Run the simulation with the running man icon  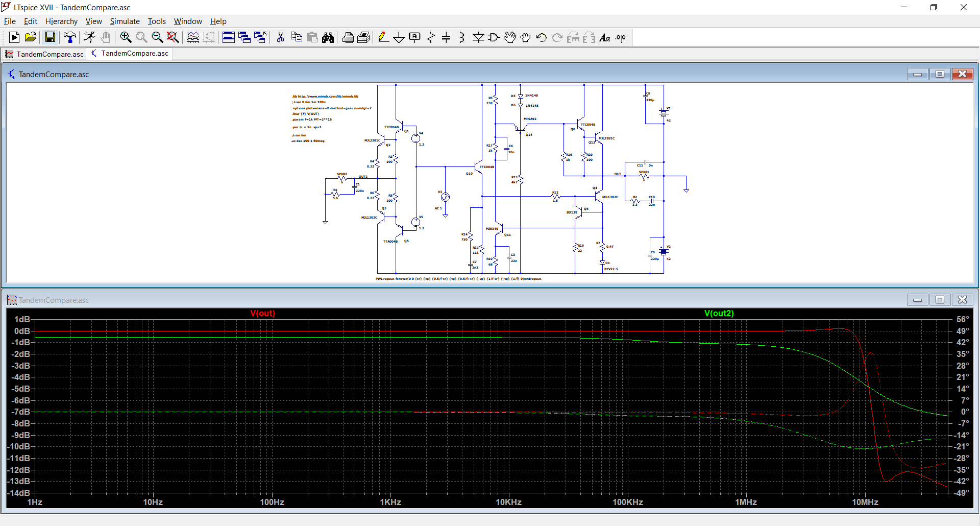89,37
